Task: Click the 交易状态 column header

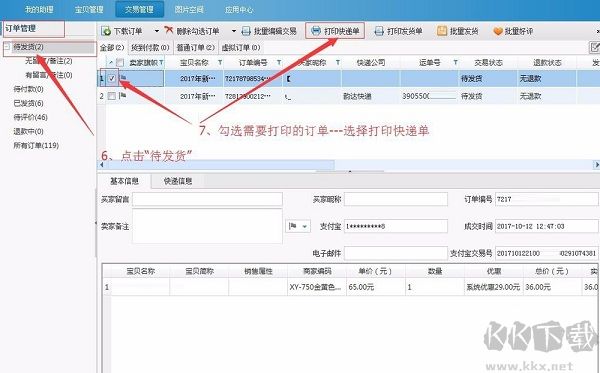Action: coord(488,62)
